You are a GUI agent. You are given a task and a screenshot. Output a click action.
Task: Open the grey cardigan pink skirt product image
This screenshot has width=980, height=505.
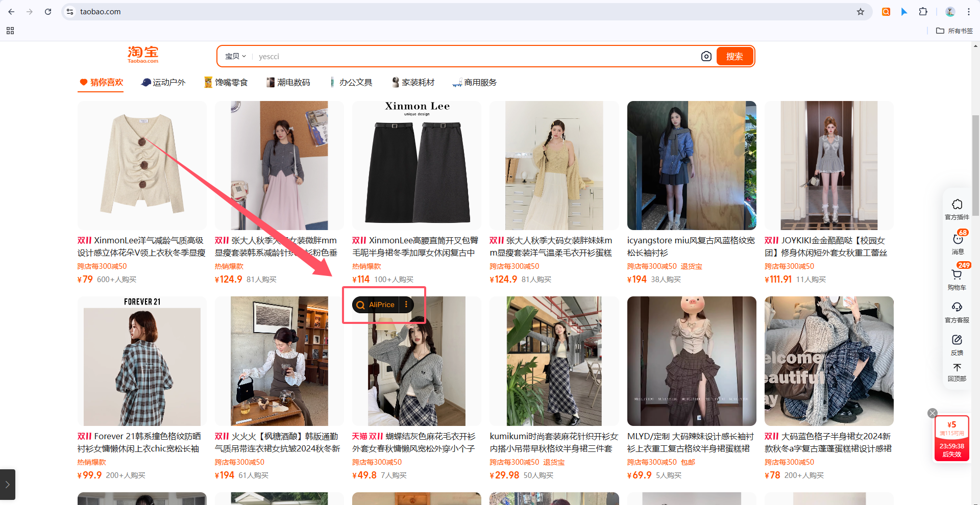click(279, 165)
